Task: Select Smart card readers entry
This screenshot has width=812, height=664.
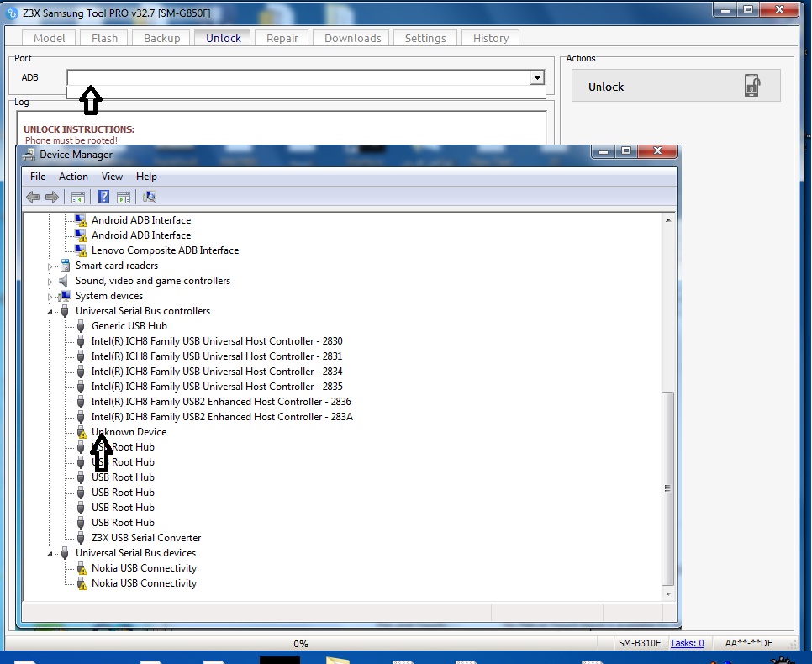Action: pos(117,266)
